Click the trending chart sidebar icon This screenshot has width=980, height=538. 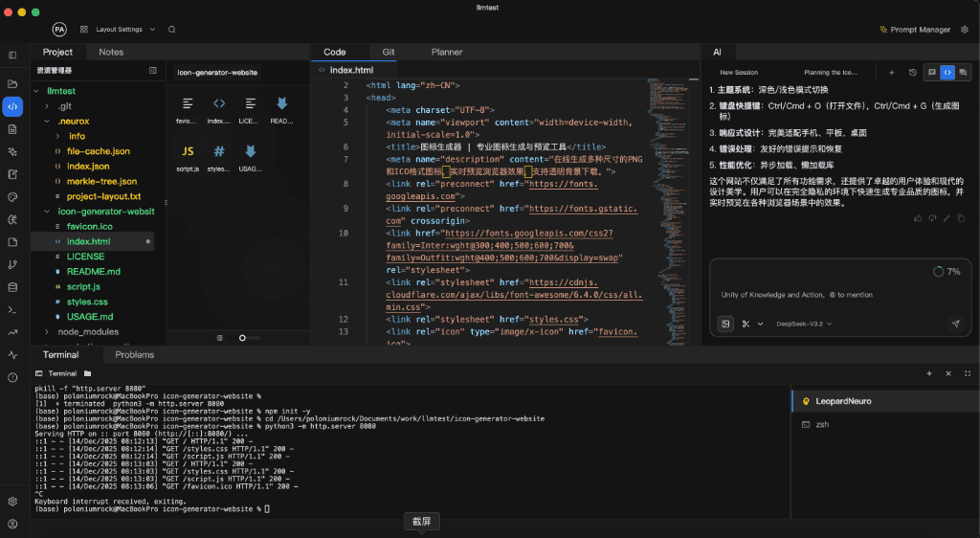click(x=12, y=332)
